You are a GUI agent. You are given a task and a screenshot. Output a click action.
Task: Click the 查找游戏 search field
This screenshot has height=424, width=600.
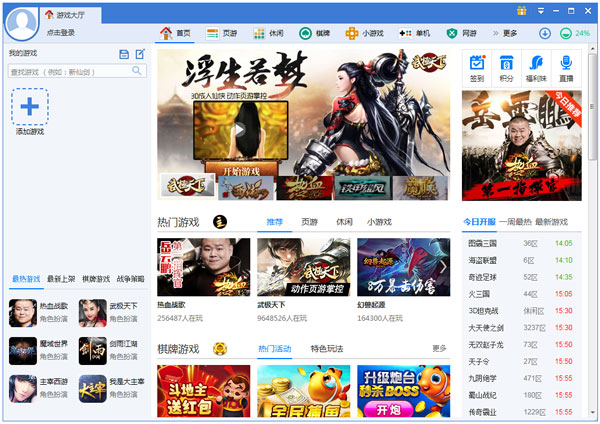77,71
